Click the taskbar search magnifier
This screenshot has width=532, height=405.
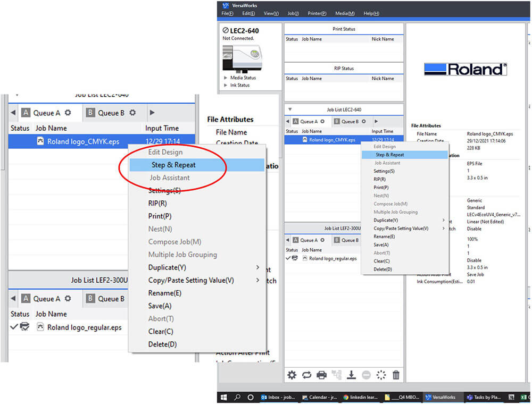click(237, 397)
